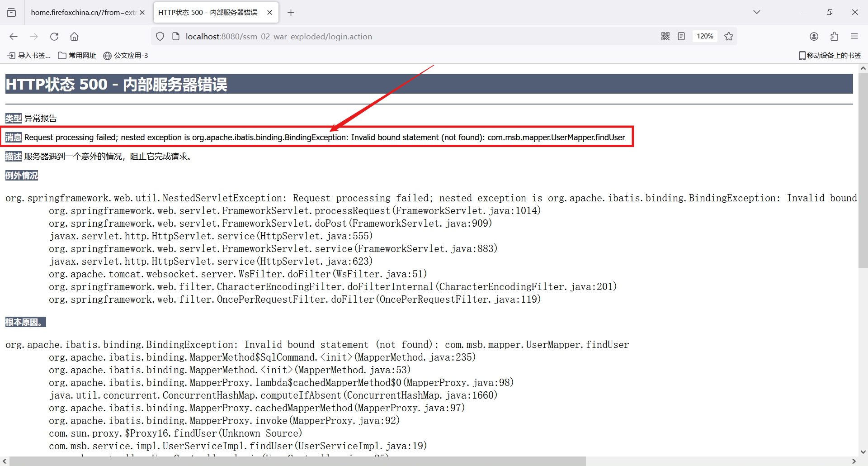The image size is (868, 466).
Task: Reload the current page
Action: pos(54,37)
